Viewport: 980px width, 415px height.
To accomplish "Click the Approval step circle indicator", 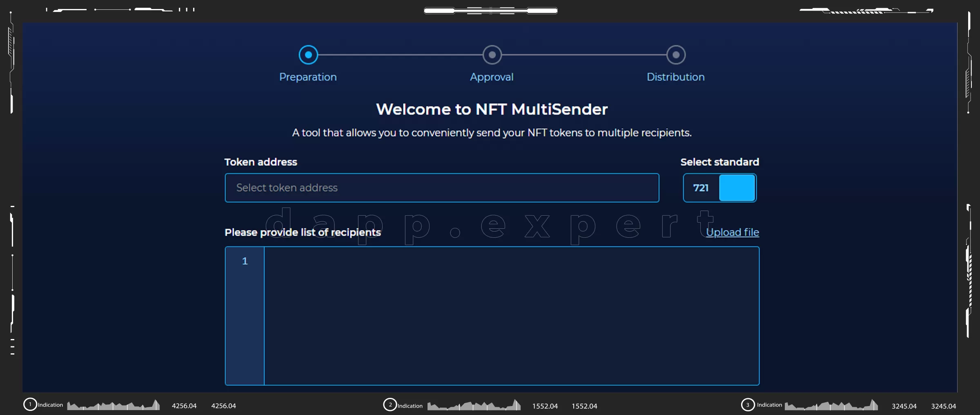I will click(492, 55).
